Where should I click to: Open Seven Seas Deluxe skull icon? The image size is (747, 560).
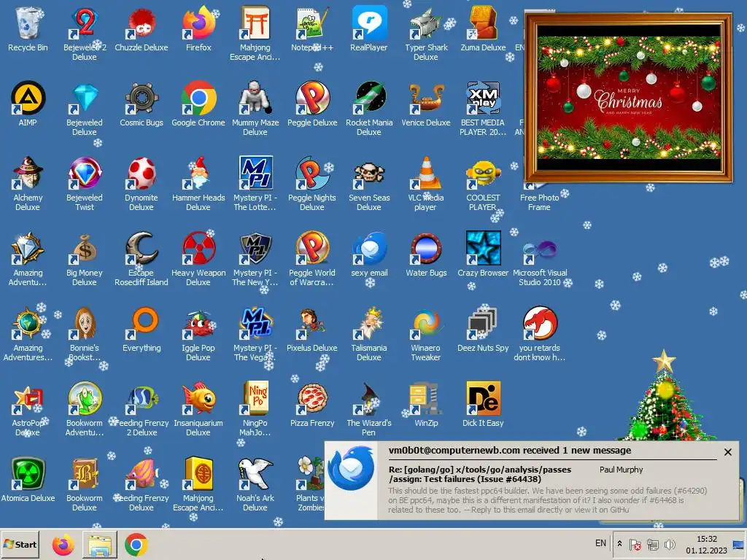368,183
